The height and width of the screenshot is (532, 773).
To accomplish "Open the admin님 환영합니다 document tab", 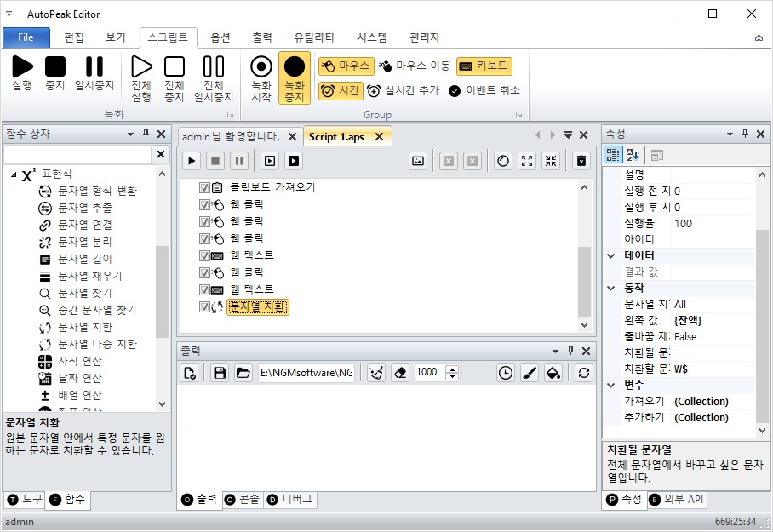I will click(x=231, y=136).
